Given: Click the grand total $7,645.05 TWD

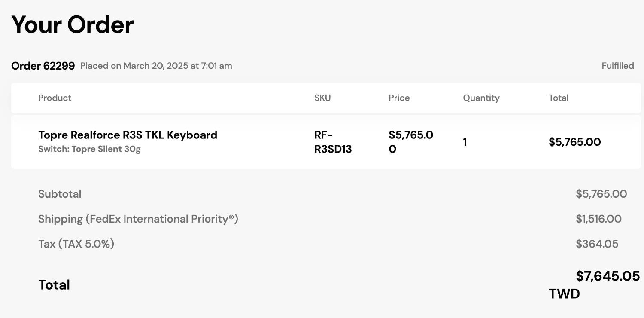Looking at the screenshot, I should coord(594,284).
